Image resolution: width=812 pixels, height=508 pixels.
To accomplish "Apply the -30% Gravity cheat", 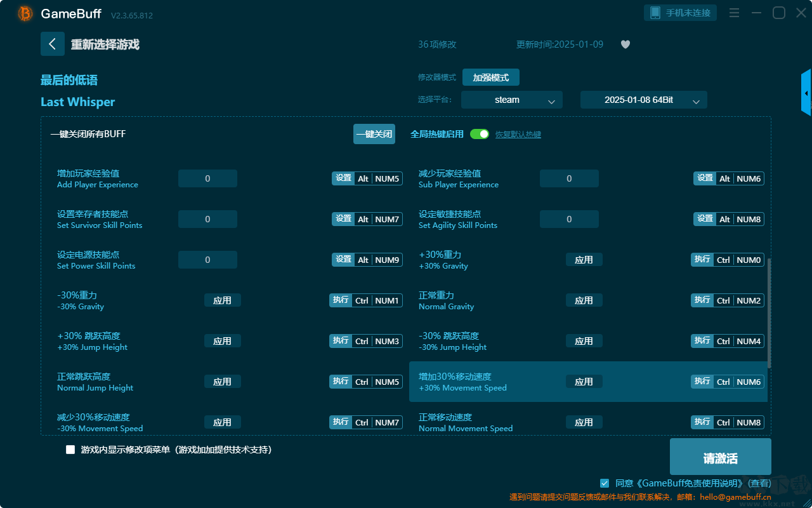I will tap(222, 300).
